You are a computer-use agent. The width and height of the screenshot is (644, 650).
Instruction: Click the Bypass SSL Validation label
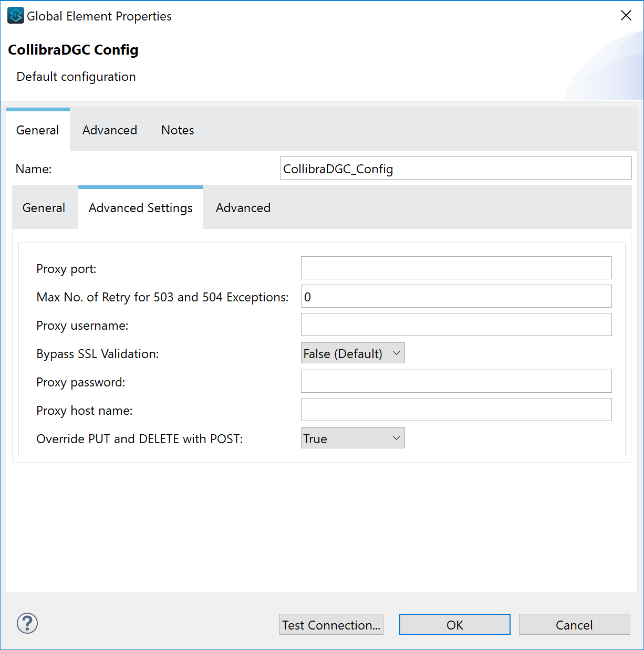[98, 354]
